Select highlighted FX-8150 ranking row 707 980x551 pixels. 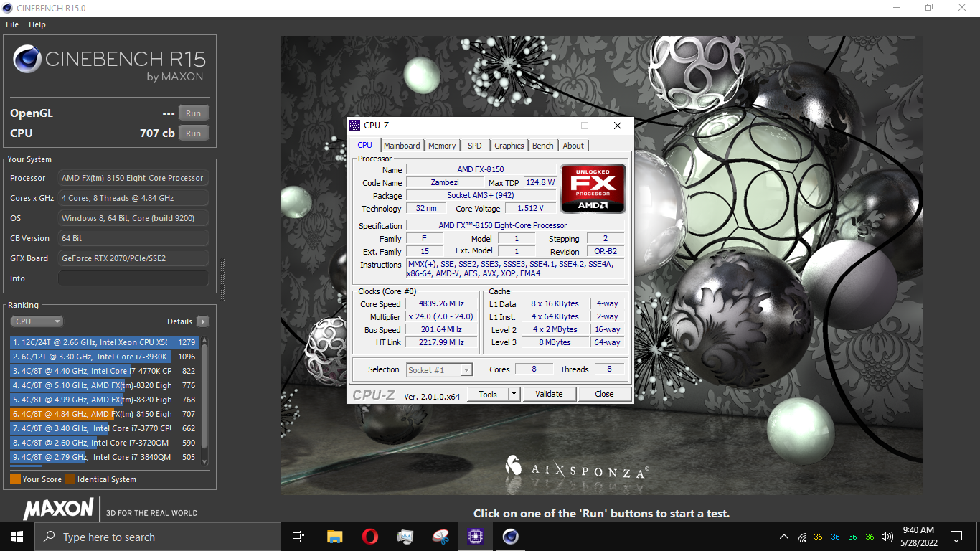tap(104, 414)
